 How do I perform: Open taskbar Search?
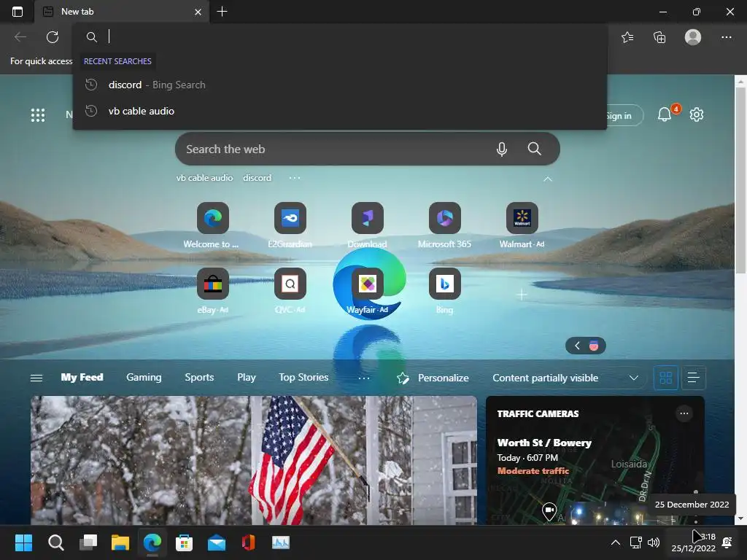pos(55,542)
